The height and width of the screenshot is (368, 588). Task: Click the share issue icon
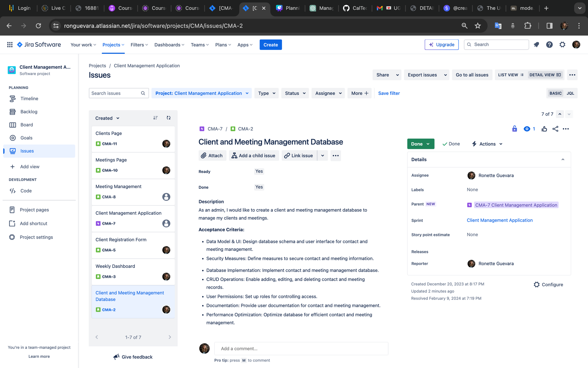click(x=555, y=129)
